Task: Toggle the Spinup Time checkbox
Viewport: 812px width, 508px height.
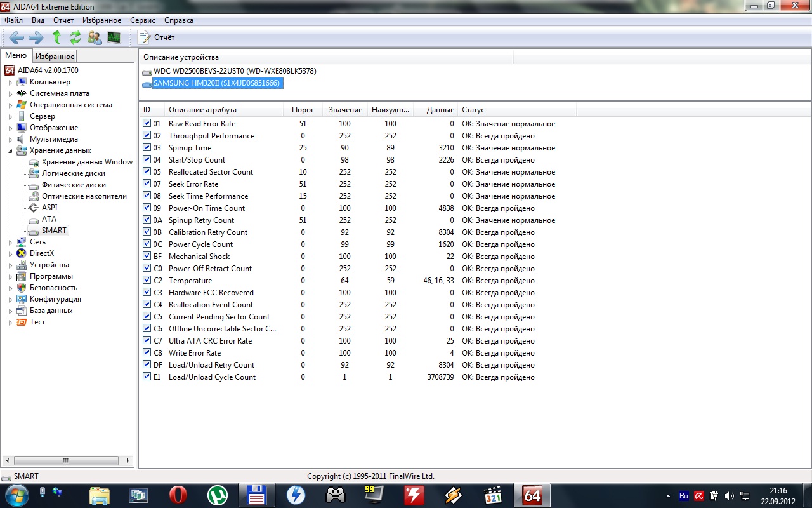Action: (x=147, y=148)
